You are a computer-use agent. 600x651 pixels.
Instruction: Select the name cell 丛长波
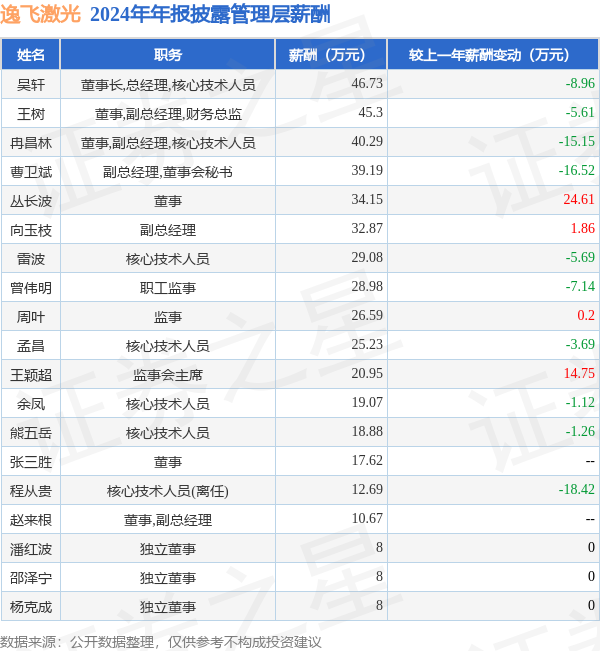click(x=31, y=201)
